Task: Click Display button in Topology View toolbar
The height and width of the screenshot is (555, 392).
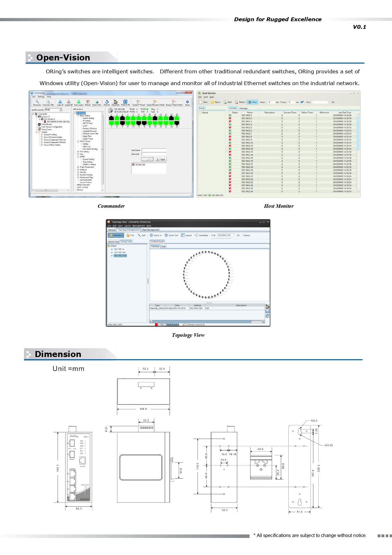Action: (247, 235)
